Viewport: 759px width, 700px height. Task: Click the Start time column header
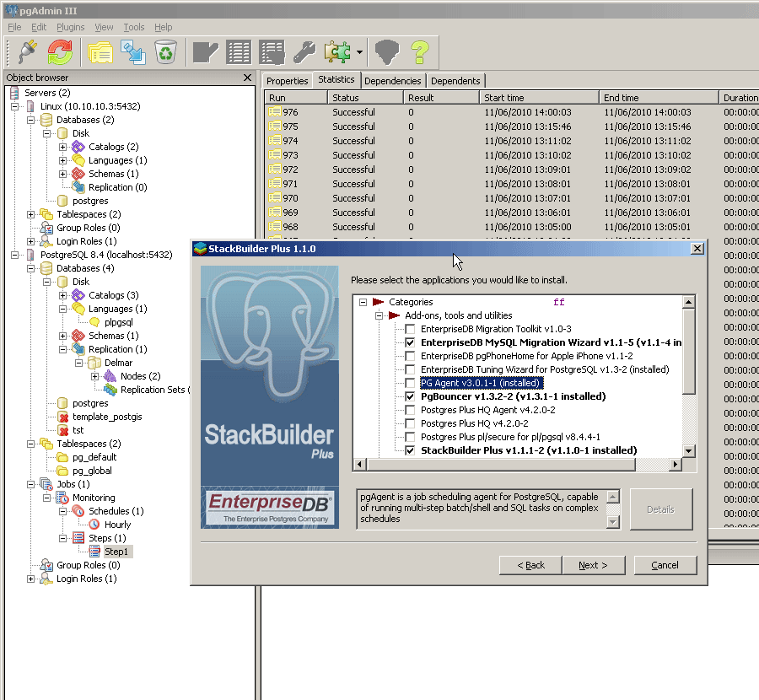(539, 98)
